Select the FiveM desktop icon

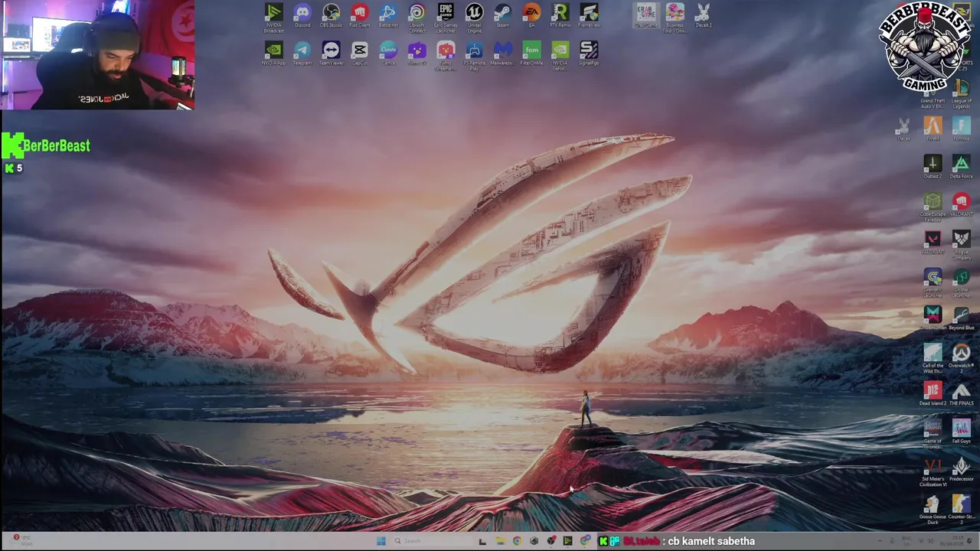tap(933, 129)
